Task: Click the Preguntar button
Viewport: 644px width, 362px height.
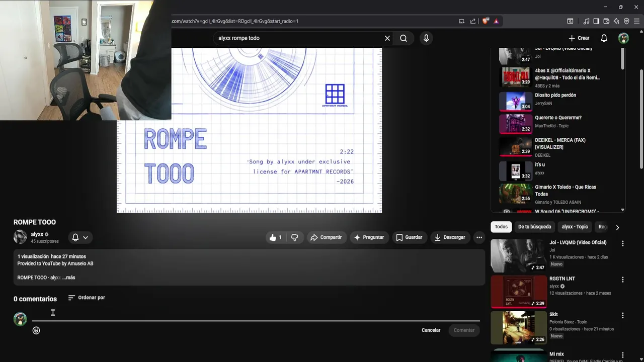Action: pos(369,237)
